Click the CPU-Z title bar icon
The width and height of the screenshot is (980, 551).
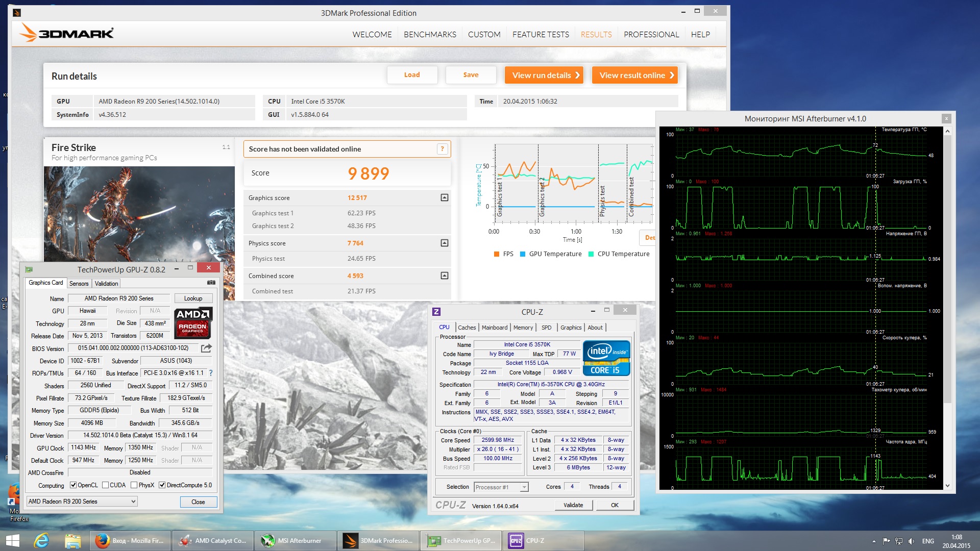coord(436,312)
